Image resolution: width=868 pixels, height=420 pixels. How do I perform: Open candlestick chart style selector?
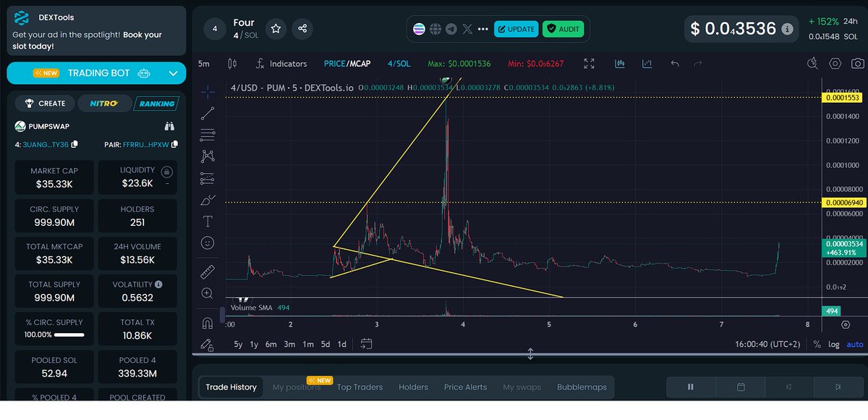point(232,64)
